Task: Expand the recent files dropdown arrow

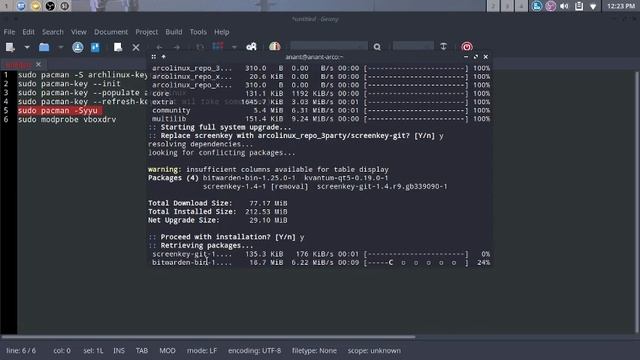Action: 61,47
